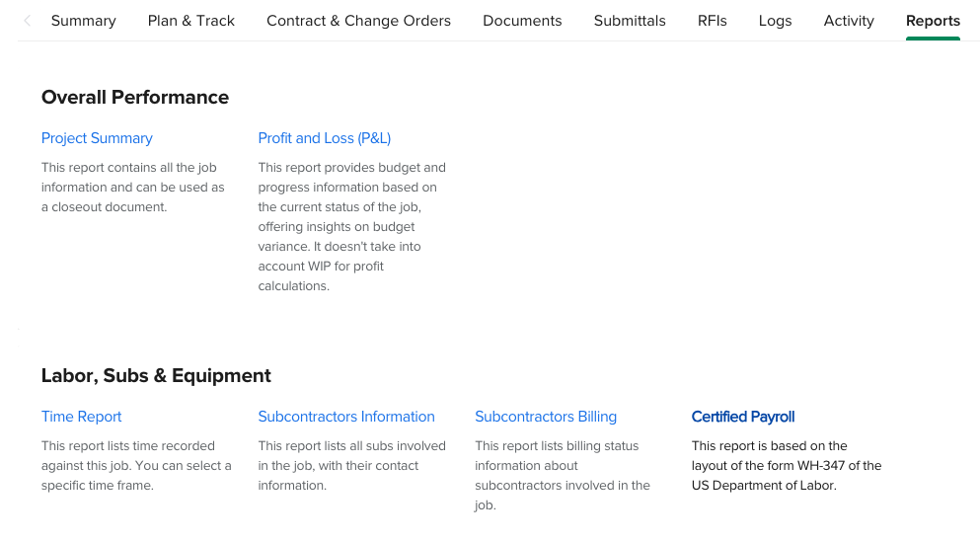This screenshot has height=542, width=980.
Task: View the Subcontractors Billing report
Action: (x=546, y=417)
